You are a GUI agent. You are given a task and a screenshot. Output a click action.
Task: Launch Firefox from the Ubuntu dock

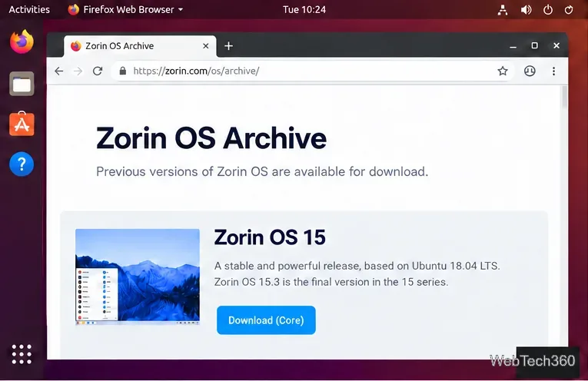tap(22, 42)
